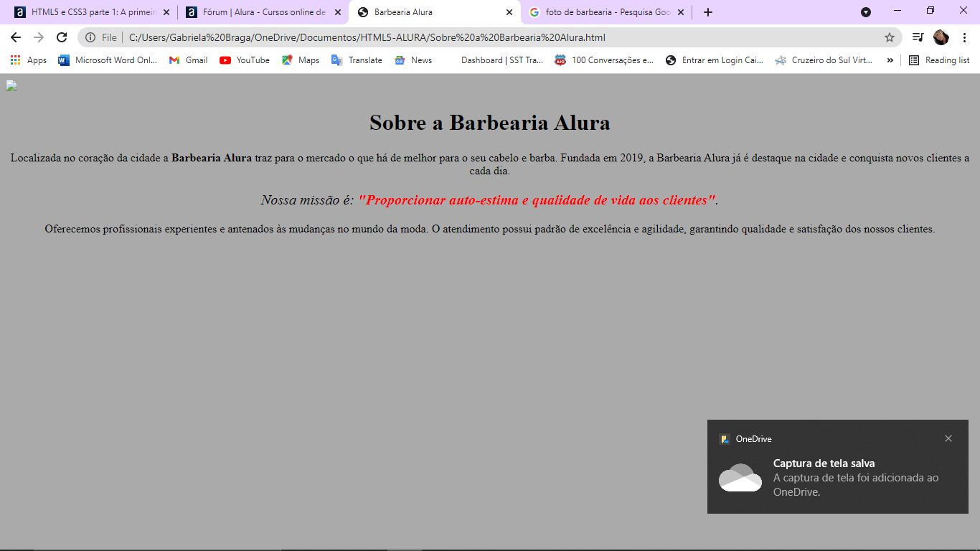Go back to the previous page
980x551 pixels.
pos(16,37)
